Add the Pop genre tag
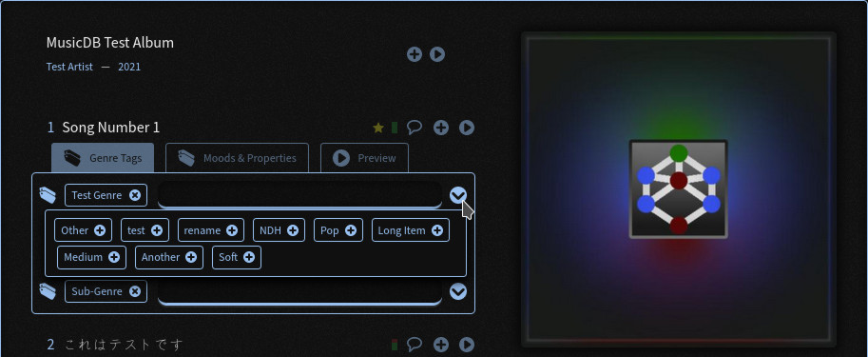Viewport: 868px width, 357px height. coord(351,230)
